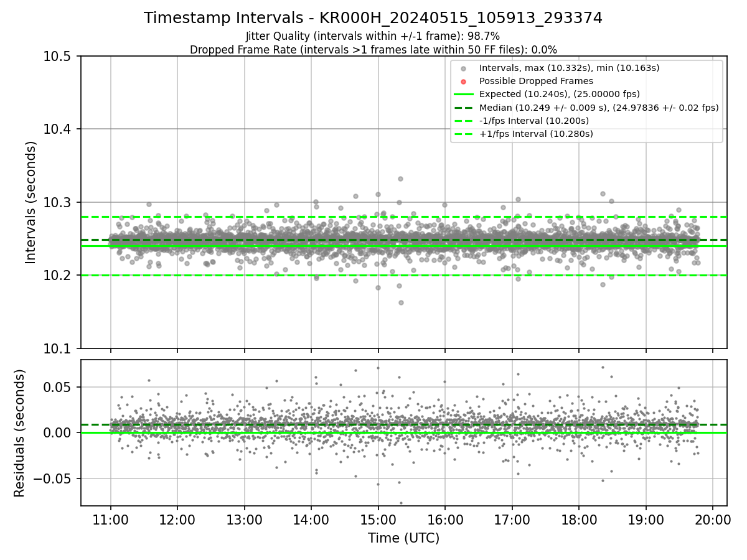
Task: Select the 'Dropped Frame Rate' 0.0% subtitle line
Action: 373,49
